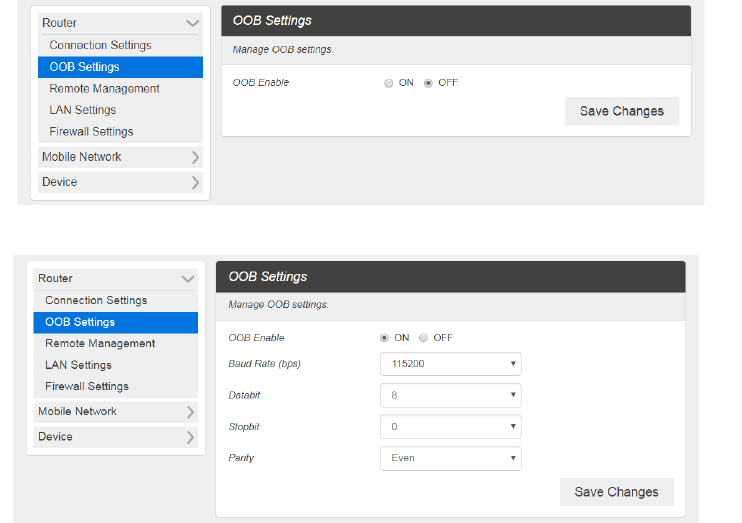Click Device arrow icon in upper sidebar

click(x=194, y=182)
